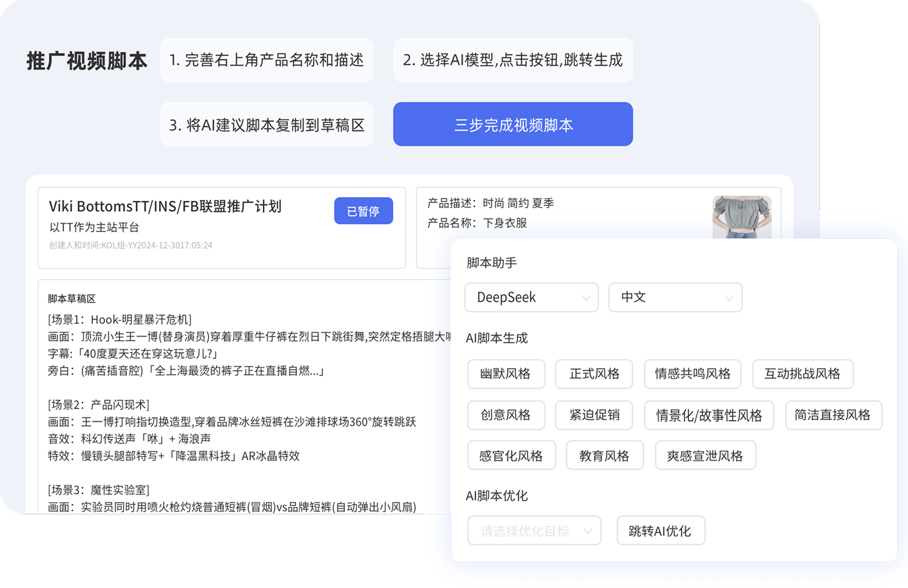The height and width of the screenshot is (588, 908).
Task: Click the 已暂停 status button
Action: point(363,211)
